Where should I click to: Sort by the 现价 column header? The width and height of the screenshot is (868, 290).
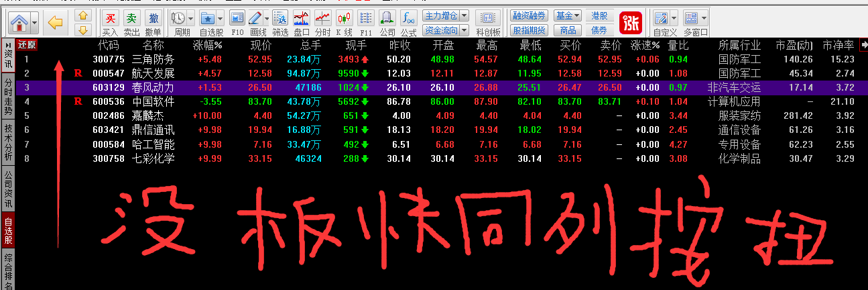tap(261, 46)
